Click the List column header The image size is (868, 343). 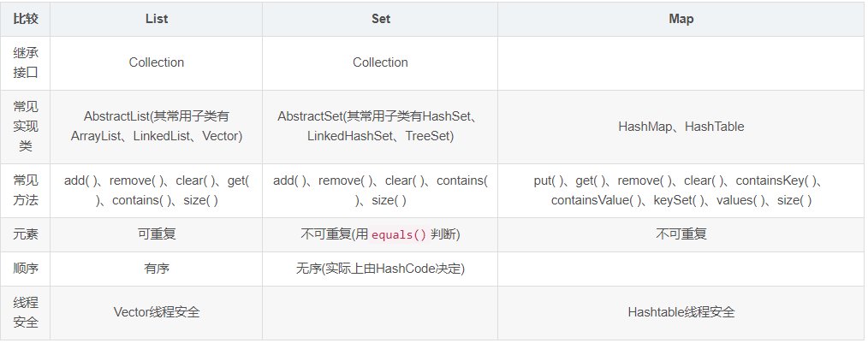coord(157,19)
